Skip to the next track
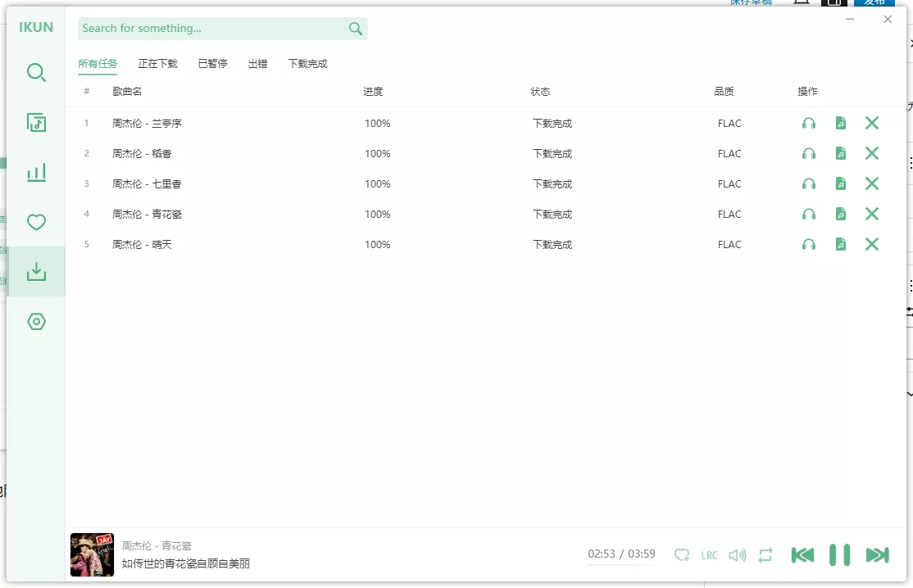Viewport: 913px width, 588px height. pyautogui.click(x=877, y=555)
